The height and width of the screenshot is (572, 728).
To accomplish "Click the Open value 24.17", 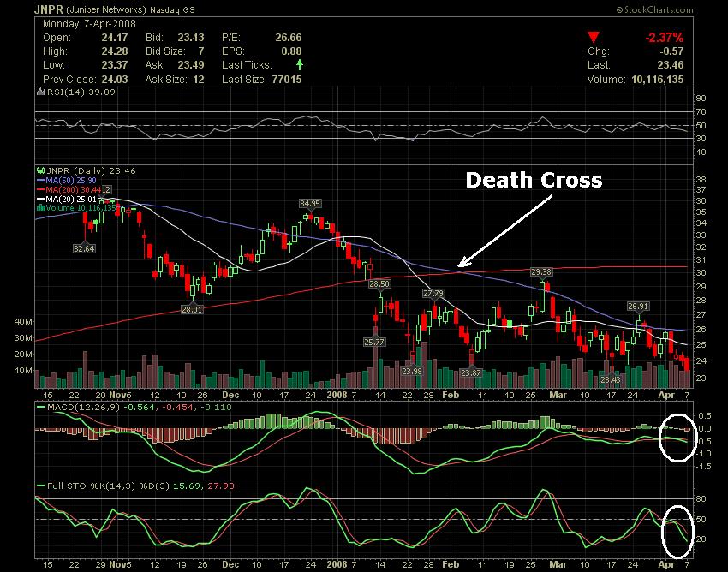I will [x=114, y=38].
